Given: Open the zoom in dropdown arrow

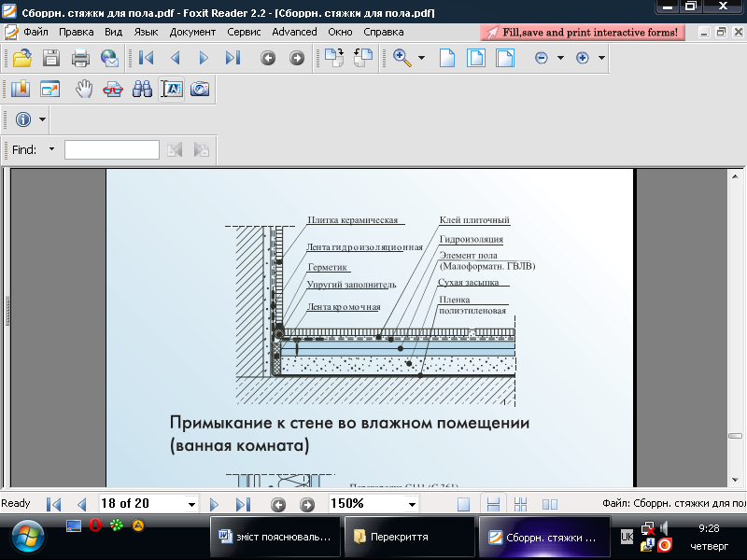Looking at the screenshot, I should coord(601,58).
